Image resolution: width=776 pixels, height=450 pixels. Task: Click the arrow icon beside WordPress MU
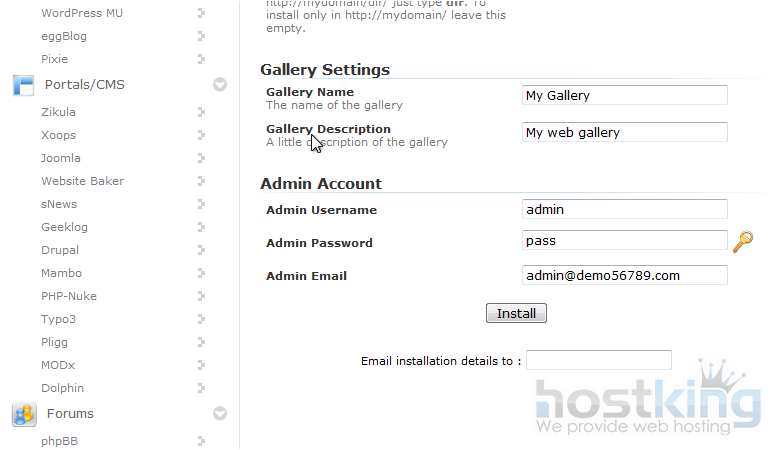[201, 13]
